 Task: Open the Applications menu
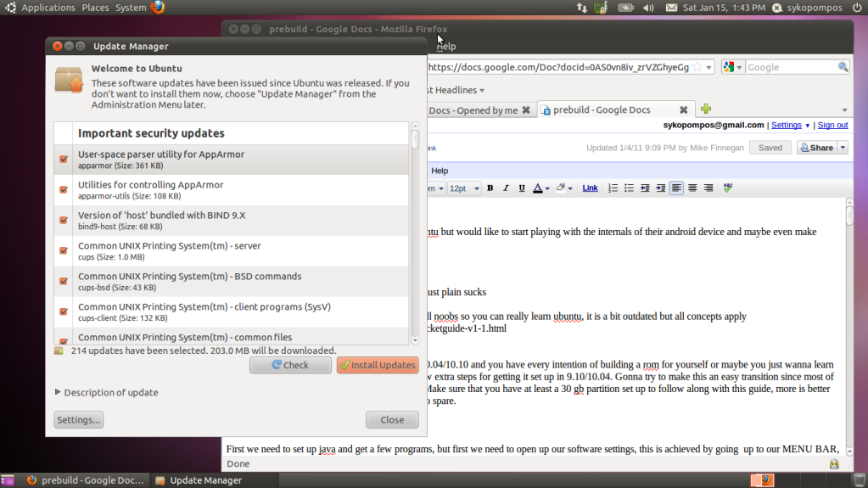[x=48, y=8]
